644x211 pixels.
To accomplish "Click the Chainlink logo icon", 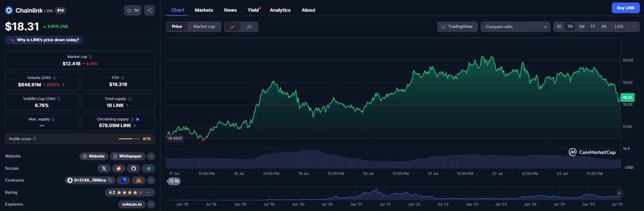I will point(9,10).
